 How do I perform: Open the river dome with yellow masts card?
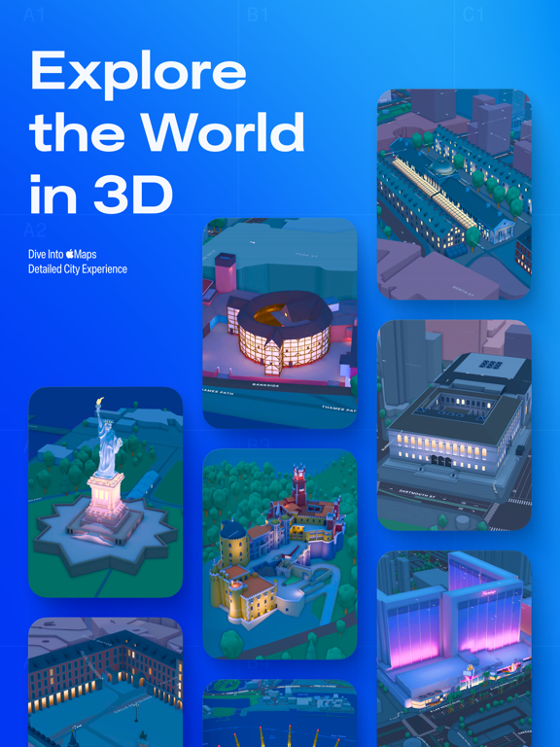(x=280, y=713)
